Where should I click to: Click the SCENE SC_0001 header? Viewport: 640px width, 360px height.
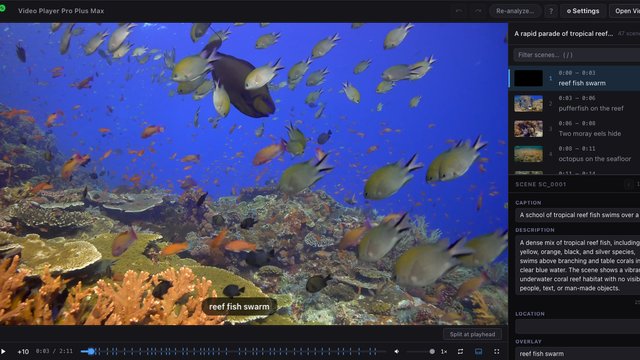point(540,184)
